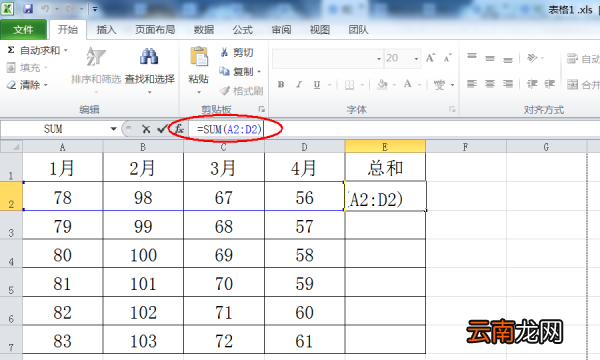Open the font size 20 dropdown
The height and width of the screenshot is (360, 600).
416,59
